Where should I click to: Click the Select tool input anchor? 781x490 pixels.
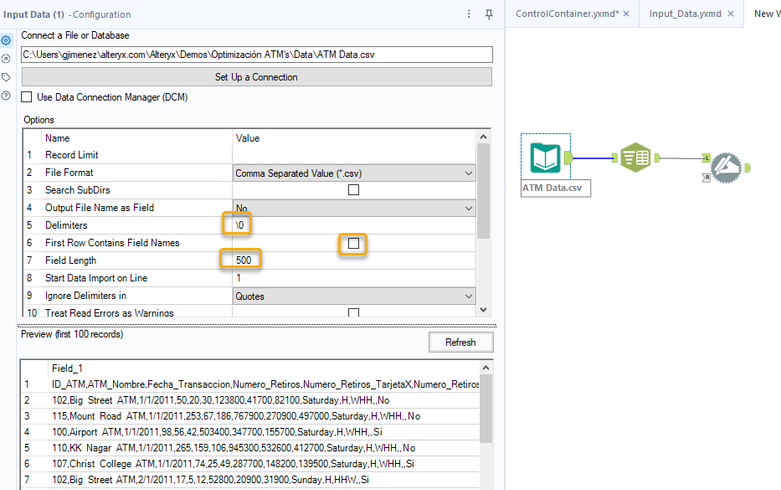[x=615, y=158]
